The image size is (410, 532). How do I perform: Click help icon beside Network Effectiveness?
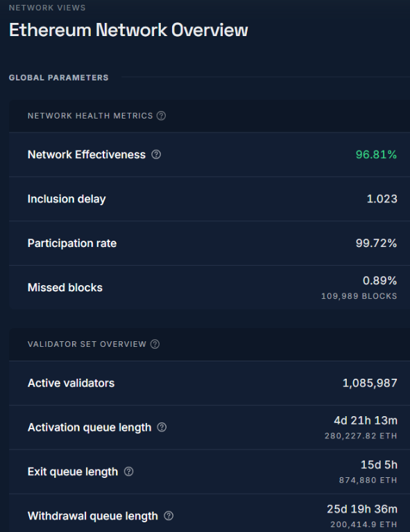pos(156,155)
